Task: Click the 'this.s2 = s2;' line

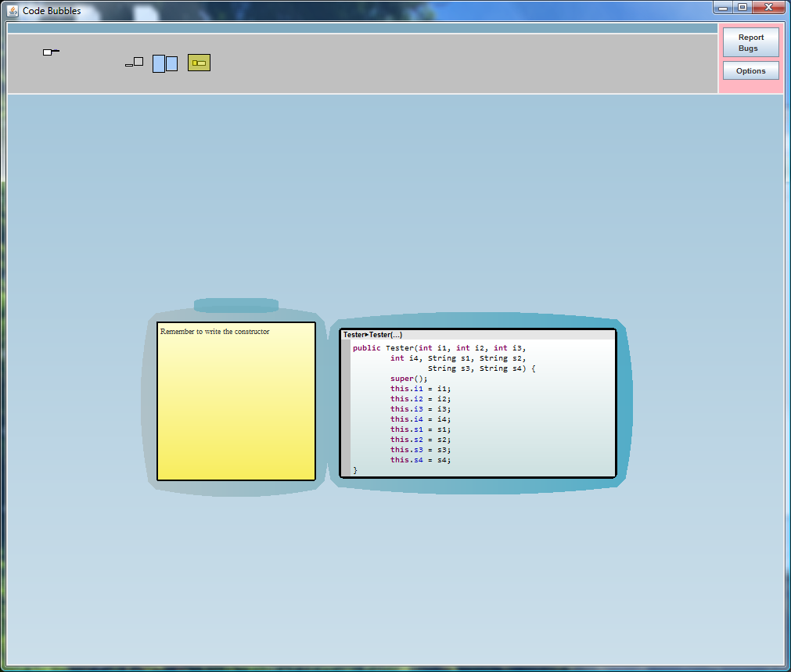Action: tap(420, 440)
